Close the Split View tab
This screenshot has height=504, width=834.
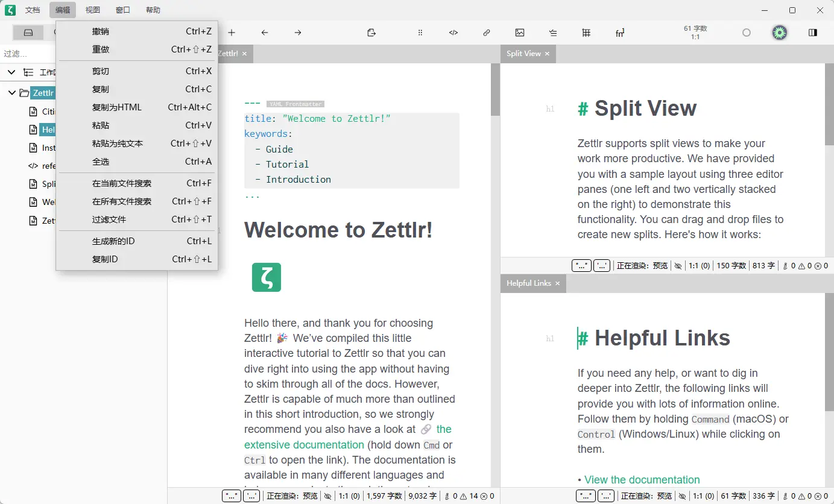click(x=548, y=54)
